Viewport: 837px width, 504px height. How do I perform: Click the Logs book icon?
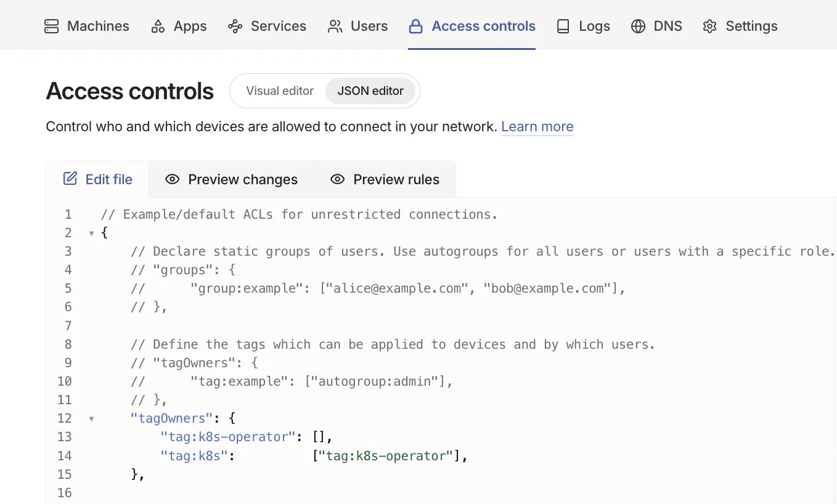point(563,26)
